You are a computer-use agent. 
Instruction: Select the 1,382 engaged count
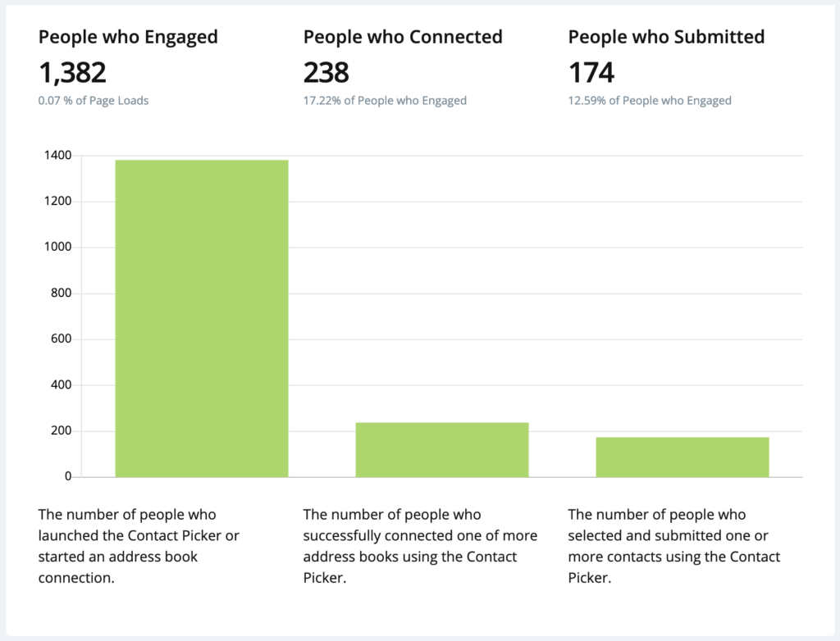click(x=72, y=73)
